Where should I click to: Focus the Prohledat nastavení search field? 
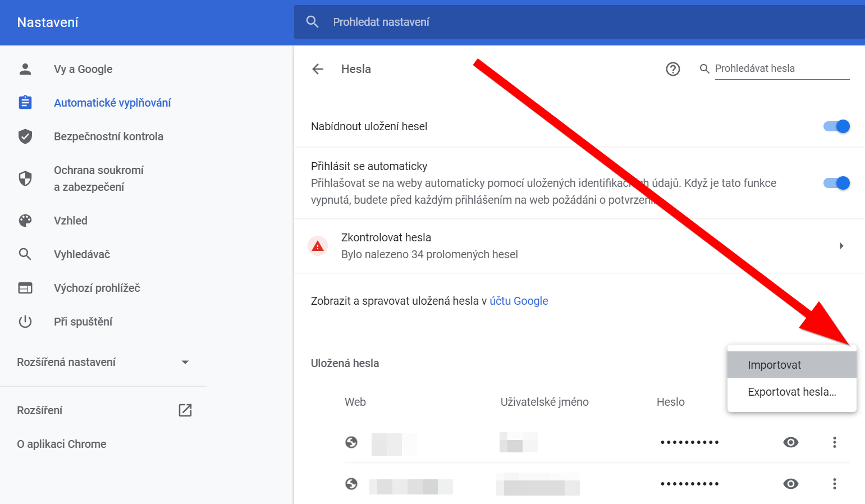(579, 22)
